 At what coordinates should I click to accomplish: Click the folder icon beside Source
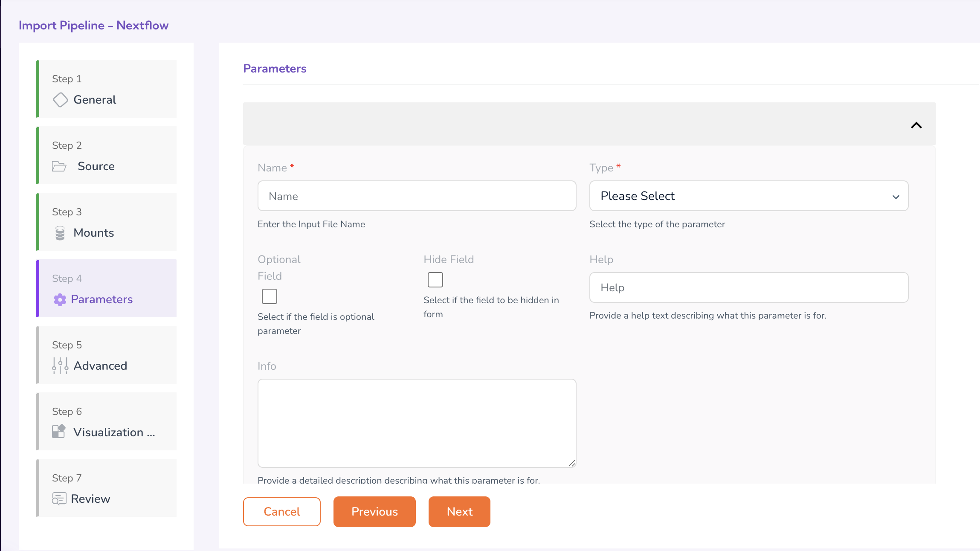point(59,166)
